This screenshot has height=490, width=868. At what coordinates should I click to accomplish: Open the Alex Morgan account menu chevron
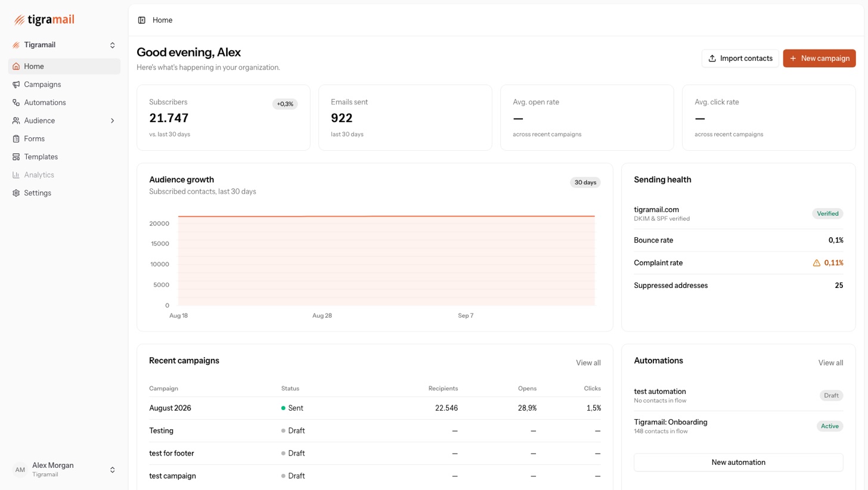(x=112, y=470)
